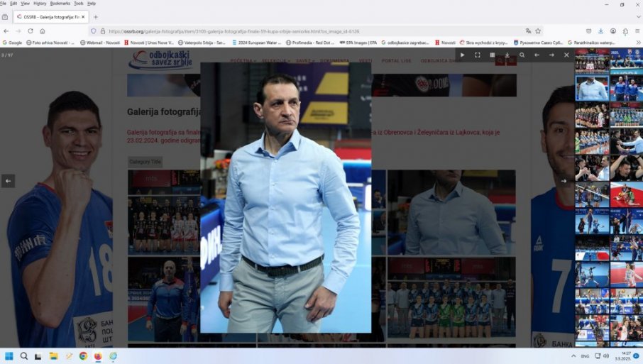This screenshot has width=643, height=364.
Task: Select the first thumbnail in the right strip
Action: [592, 62]
